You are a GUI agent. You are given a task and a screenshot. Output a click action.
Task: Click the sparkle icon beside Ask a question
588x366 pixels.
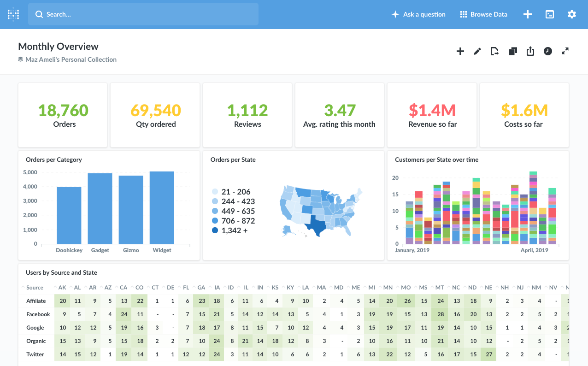pyautogui.click(x=395, y=14)
